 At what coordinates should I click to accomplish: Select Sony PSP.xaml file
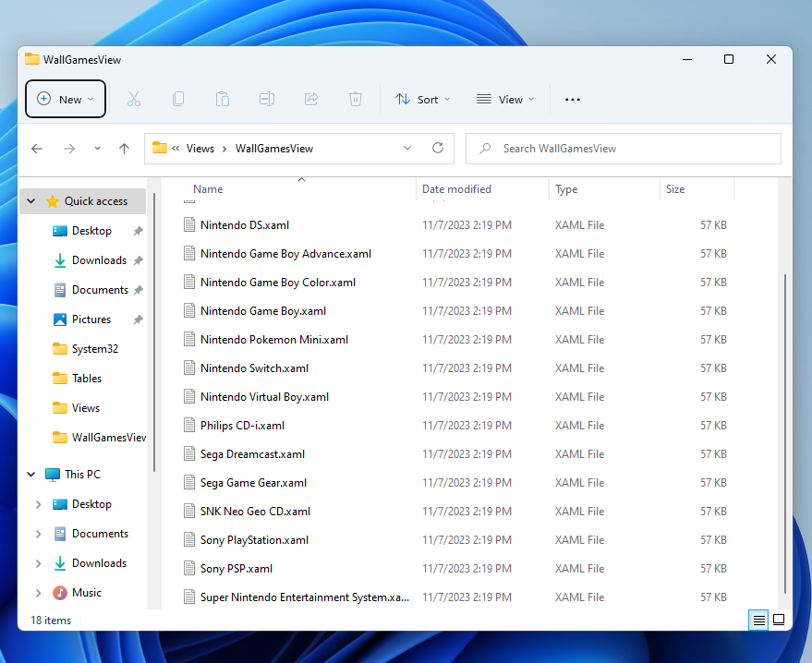click(236, 569)
